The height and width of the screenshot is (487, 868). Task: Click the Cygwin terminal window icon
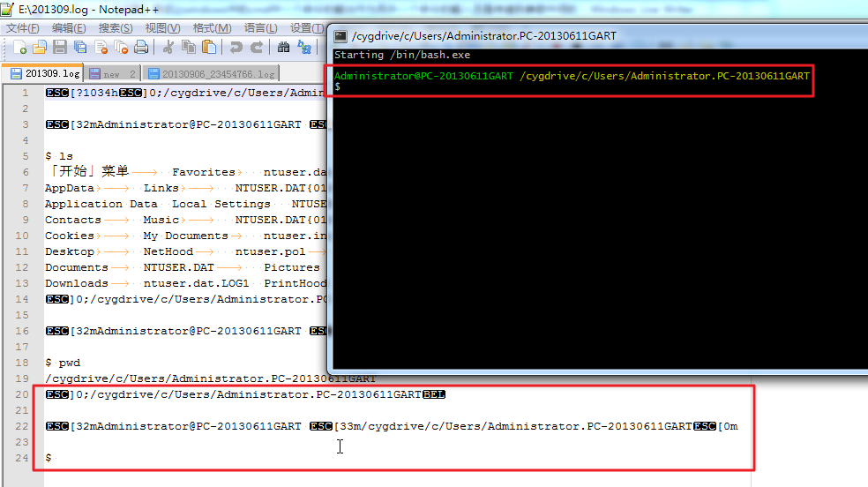click(x=340, y=36)
